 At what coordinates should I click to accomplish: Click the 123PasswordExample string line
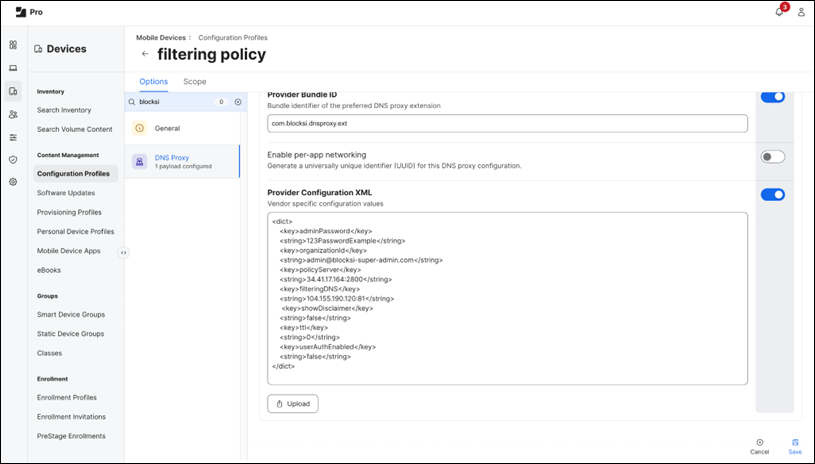(x=343, y=241)
